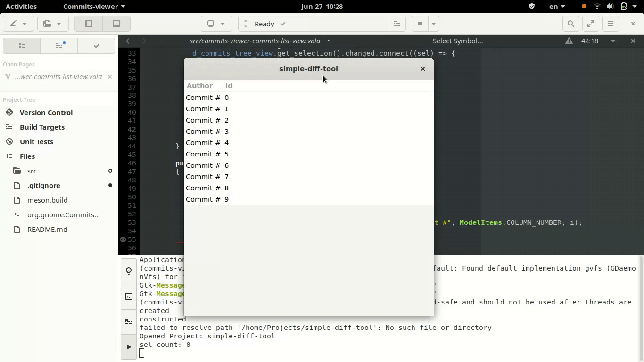
Task: Toggle the bottom panel visibility
Action: pos(116,24)
